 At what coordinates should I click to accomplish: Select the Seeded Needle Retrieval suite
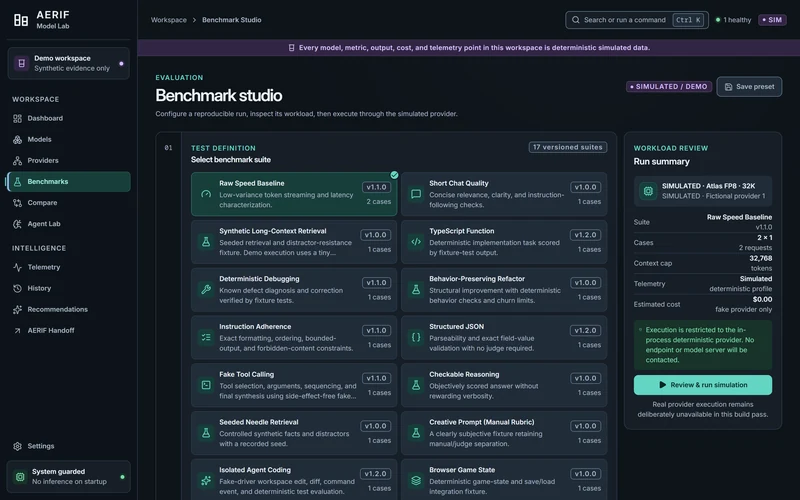(294, 433)
